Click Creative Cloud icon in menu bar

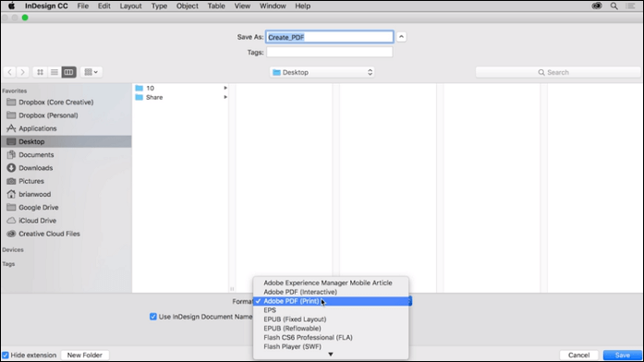tap(597, 6)
